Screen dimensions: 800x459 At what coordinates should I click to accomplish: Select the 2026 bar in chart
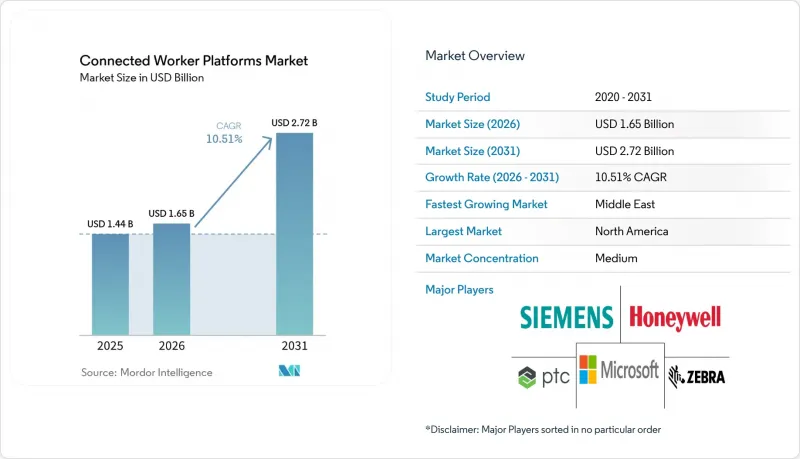point(171,279)
